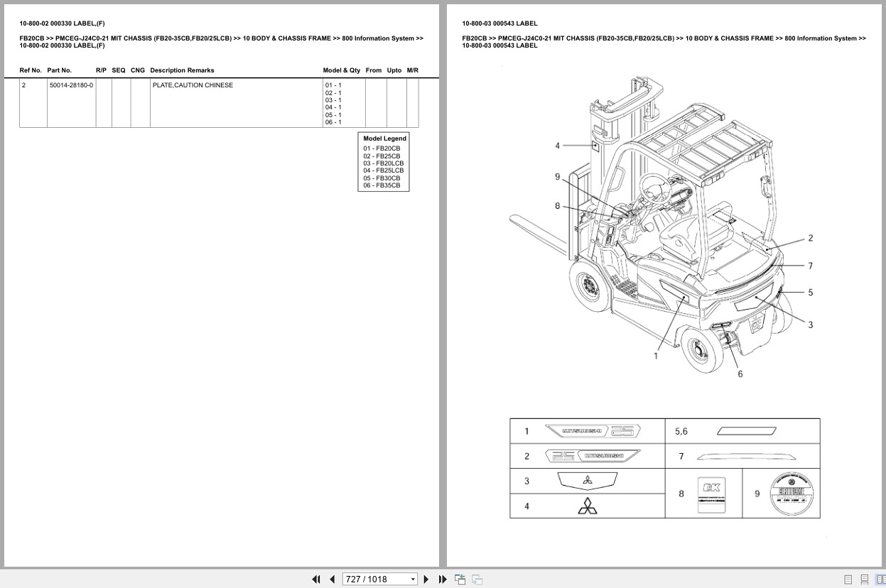Click the parallelogram label in legend row 5,6
Screen dimensions: 886x588
point(747,431)
